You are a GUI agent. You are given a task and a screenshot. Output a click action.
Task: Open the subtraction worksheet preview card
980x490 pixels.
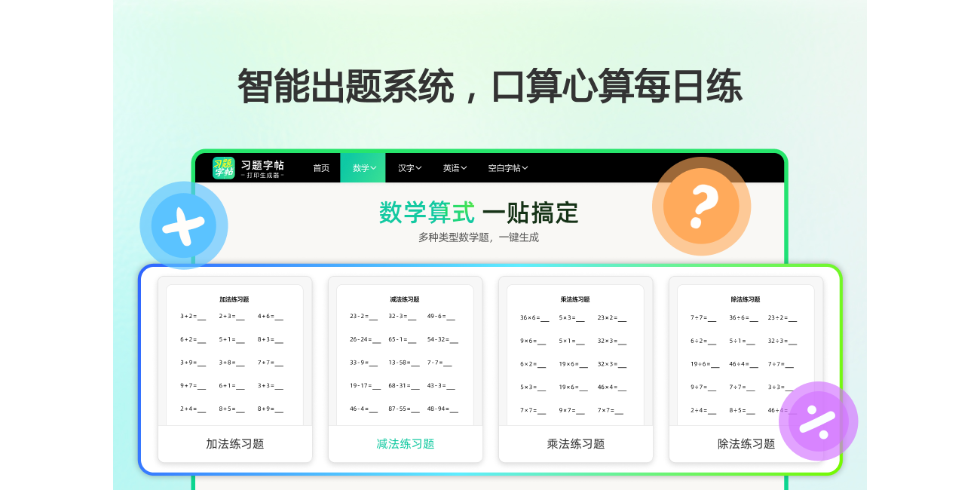(405, 354)
